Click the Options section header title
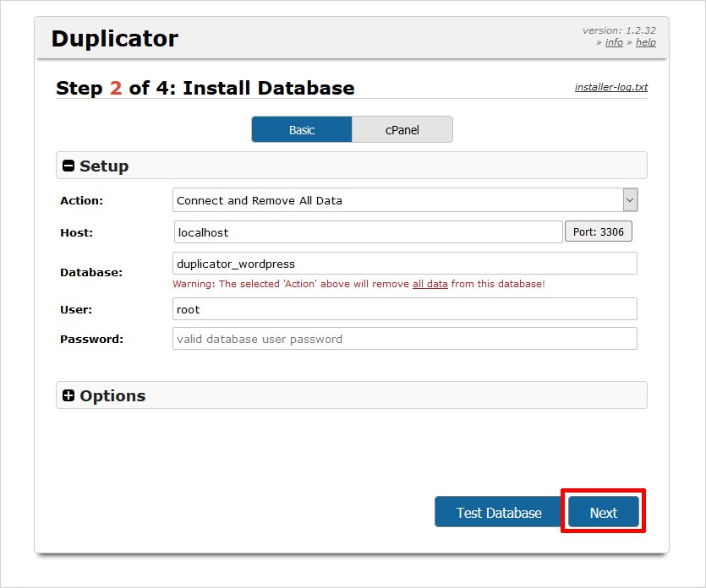Viewport: 706px width, 588px height. [112, 395]
